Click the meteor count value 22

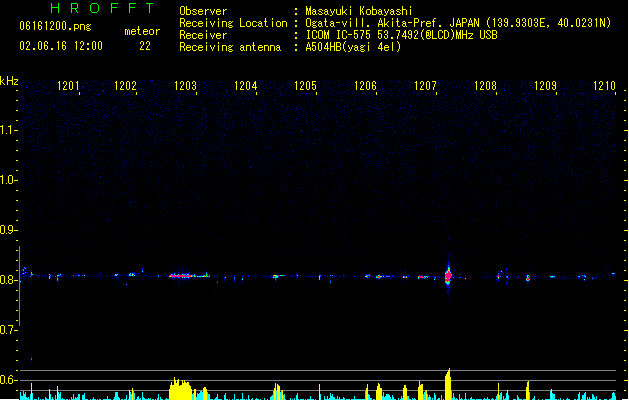click(x=145, y=46)
